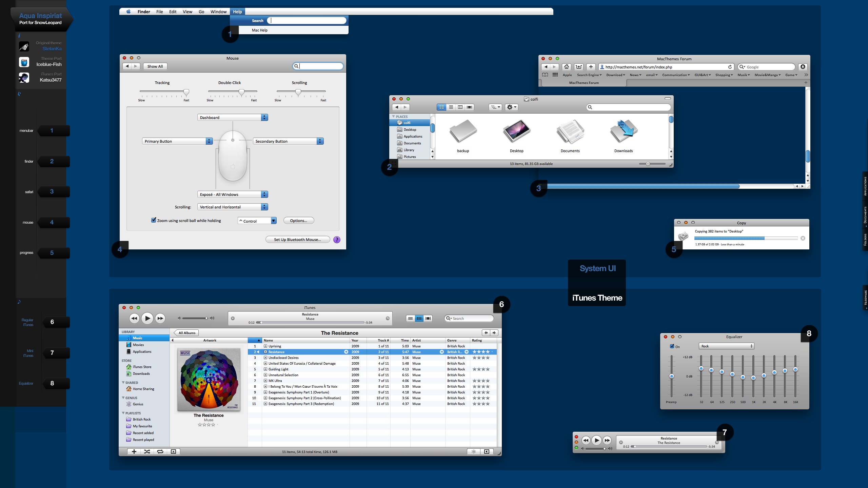
Task: Toggle the Equalizer On checkbox
Action: [672, 346]
